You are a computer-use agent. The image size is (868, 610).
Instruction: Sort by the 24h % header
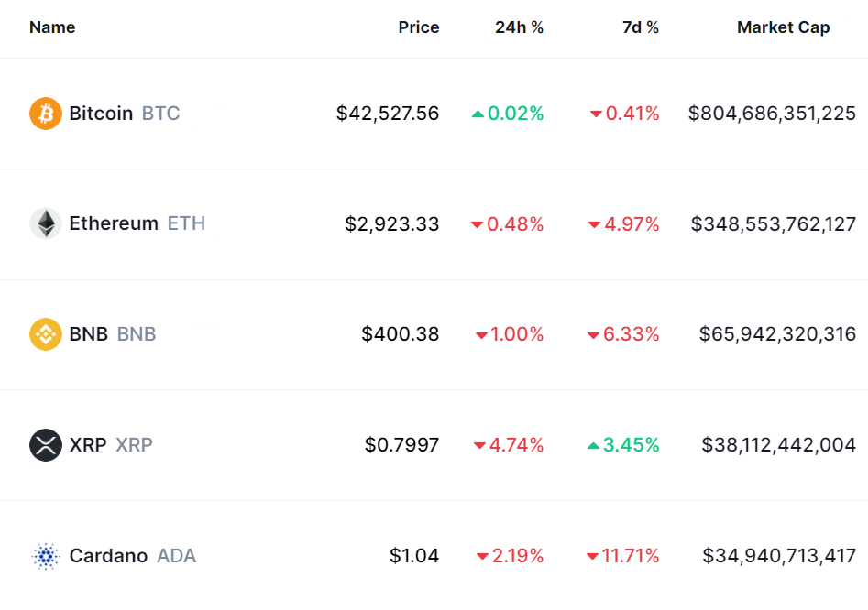(x=519, y=27)
